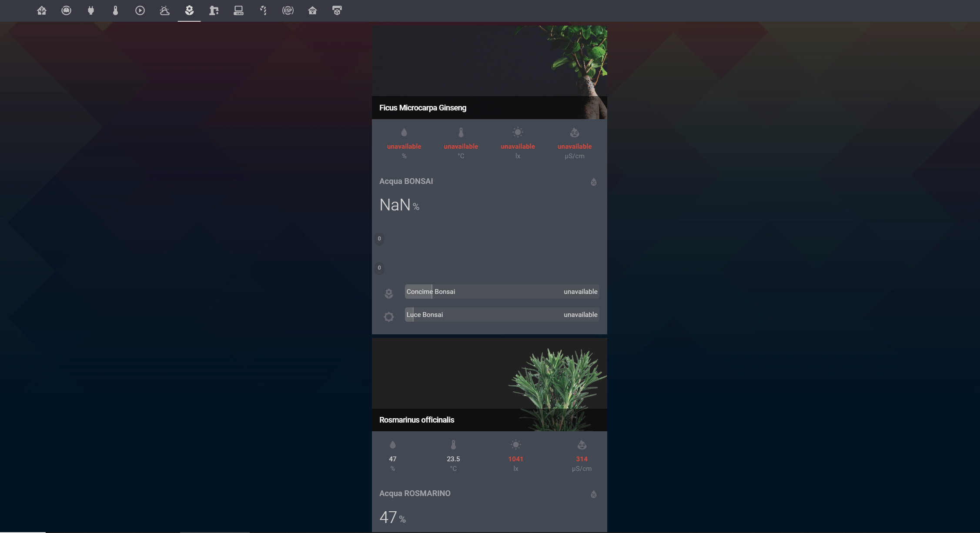
Task: Click Rosmarinus moisture water drop icon
Action: (393, 445)
